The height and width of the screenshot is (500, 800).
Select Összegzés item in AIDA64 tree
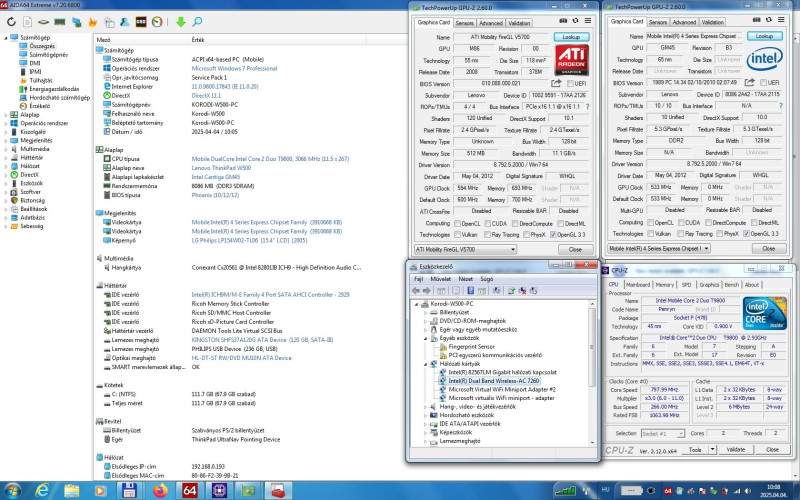pos(41,46)
